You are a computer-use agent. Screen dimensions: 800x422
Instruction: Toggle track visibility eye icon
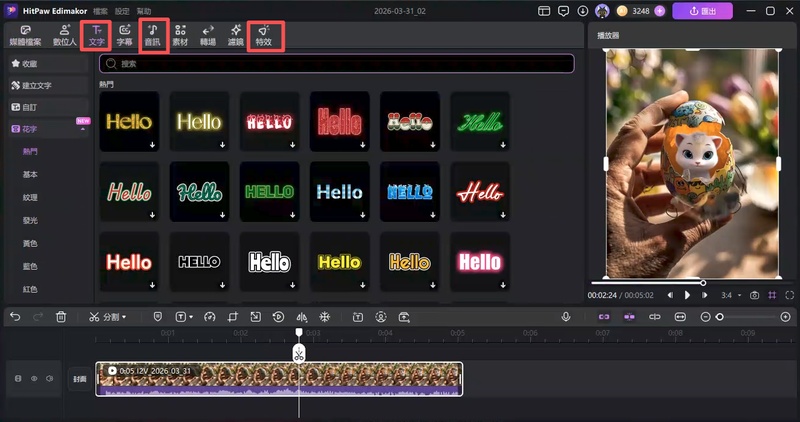(34, 379)
